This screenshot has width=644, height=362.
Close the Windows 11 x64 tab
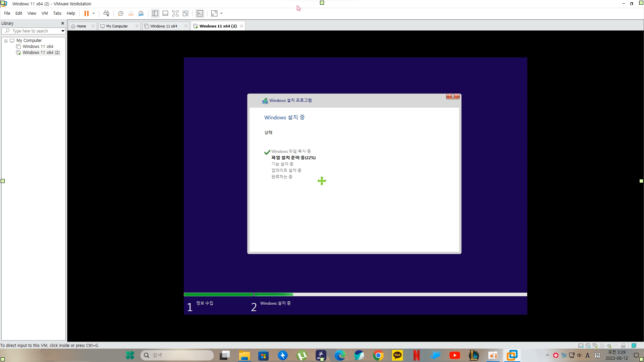click(x=186, y=26)
